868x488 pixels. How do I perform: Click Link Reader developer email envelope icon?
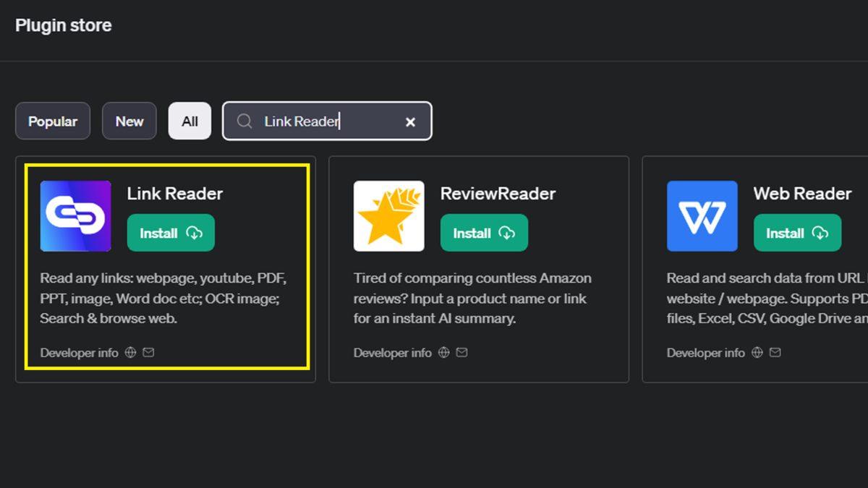148,353
